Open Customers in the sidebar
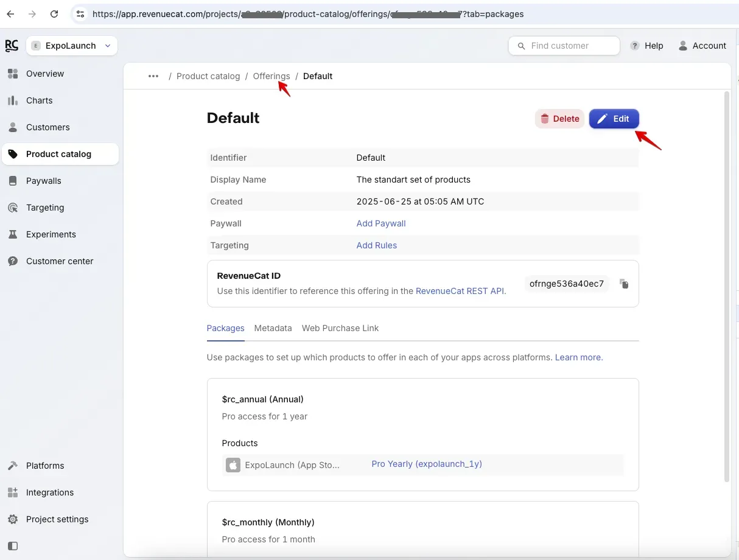This screenshot has height=560, width=739. (x=60, y=127)
